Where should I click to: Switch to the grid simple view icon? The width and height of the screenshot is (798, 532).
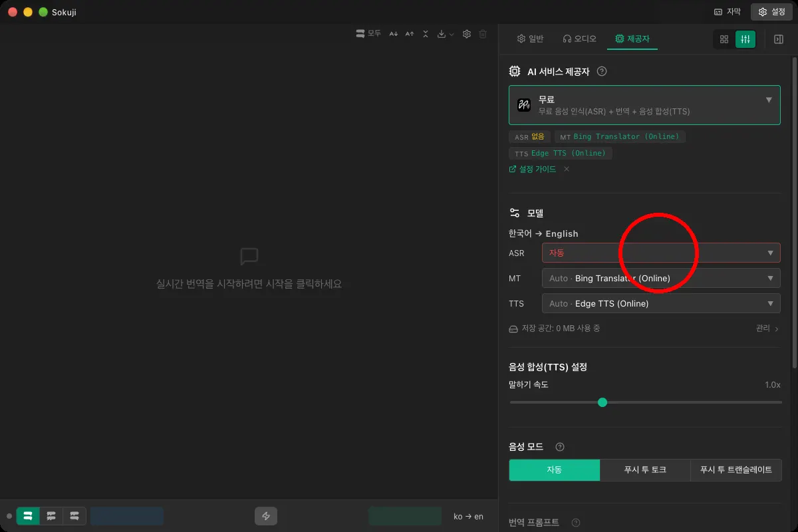724,39
